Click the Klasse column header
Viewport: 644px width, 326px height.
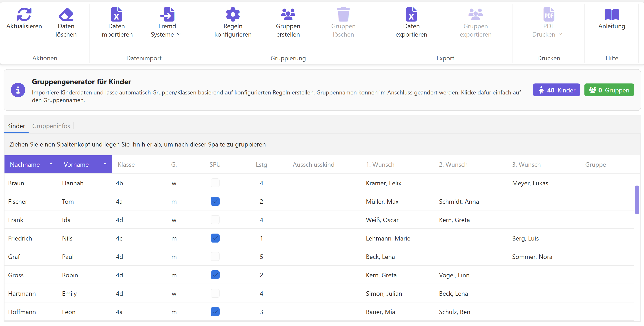(126, 165)
